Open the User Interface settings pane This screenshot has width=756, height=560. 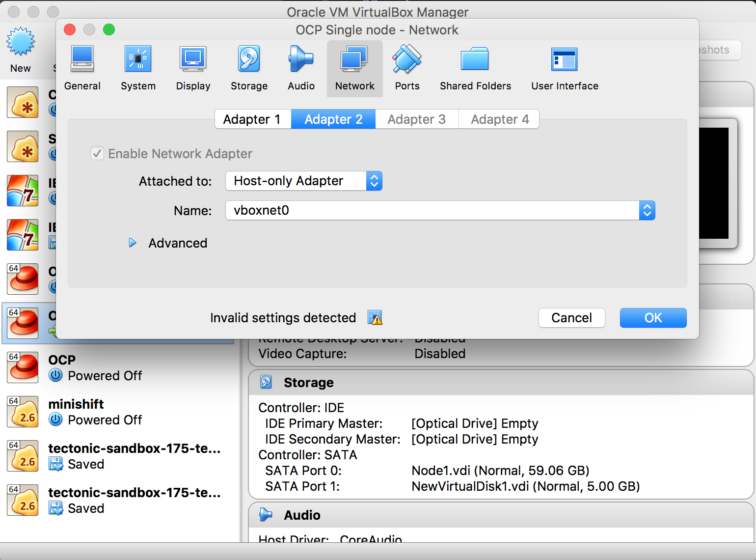(x=565, y=68)
